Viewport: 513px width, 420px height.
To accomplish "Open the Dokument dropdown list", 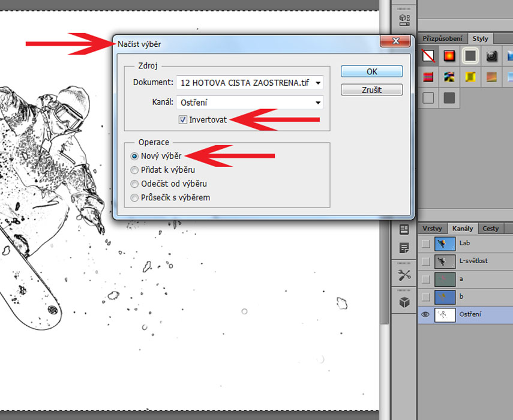I will click(250, 83).
